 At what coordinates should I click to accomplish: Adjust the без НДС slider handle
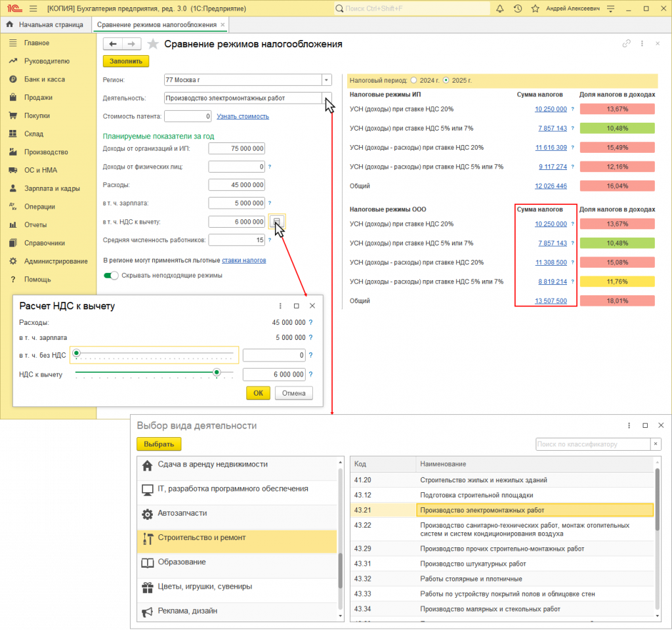click(76, 353)
